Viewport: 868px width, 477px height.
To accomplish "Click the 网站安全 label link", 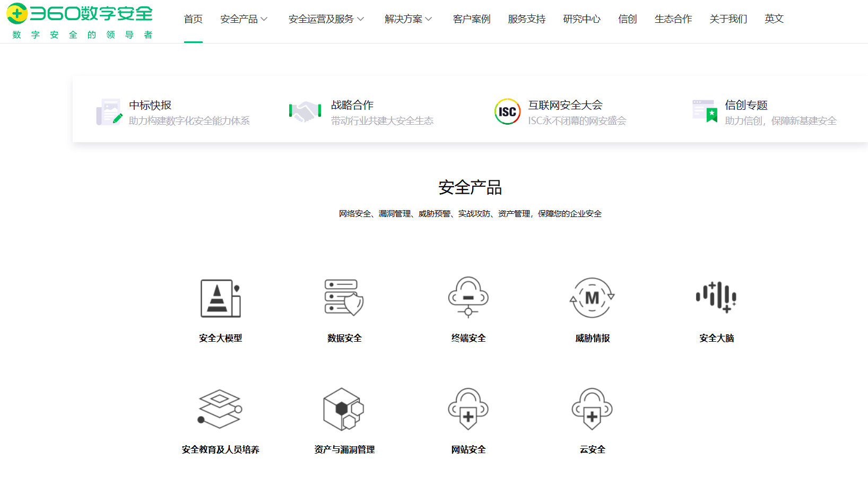I will (x=468, y=449).
